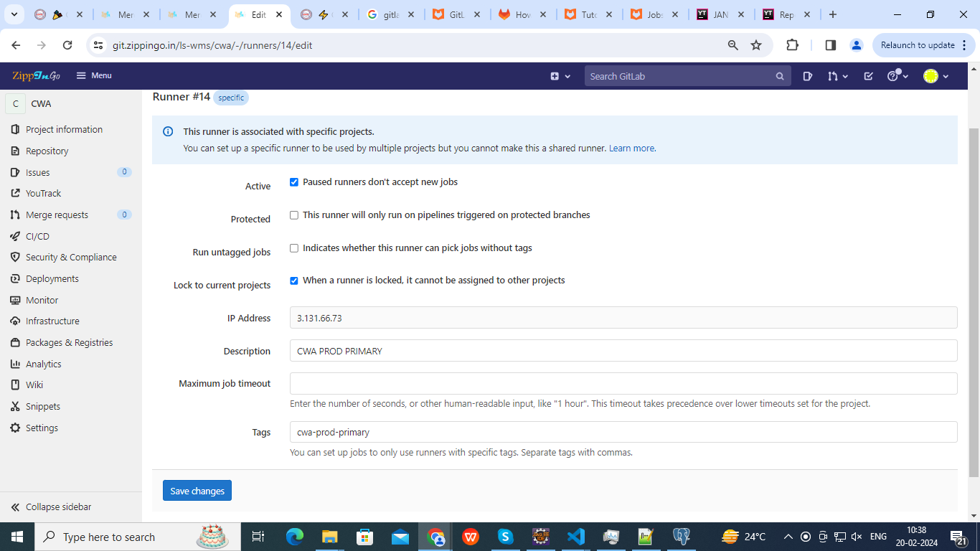980x551 pixels.
Task: Open the user avatar dropdown menu
Action: pyautogui.click(x=936, y=76)
